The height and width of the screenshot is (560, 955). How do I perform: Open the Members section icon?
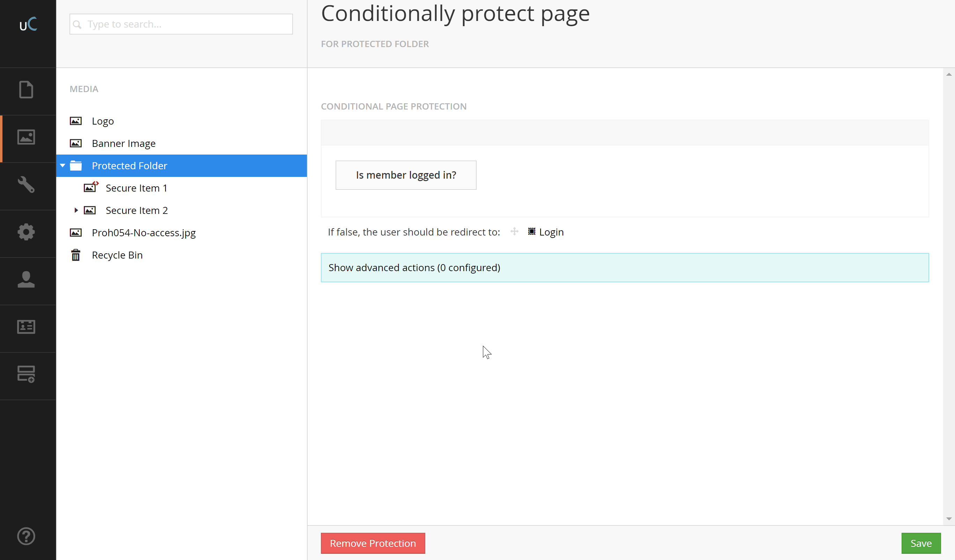point(26,327)
